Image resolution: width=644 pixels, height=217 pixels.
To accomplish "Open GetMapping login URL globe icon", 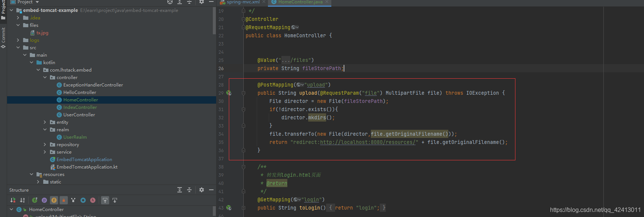I will pos(297,199).
